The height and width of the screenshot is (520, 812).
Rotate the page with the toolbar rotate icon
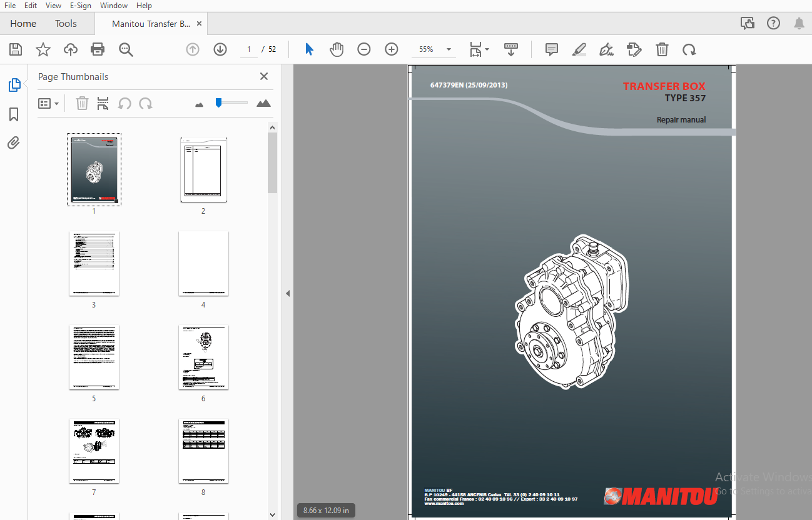(x=689, y=49)
